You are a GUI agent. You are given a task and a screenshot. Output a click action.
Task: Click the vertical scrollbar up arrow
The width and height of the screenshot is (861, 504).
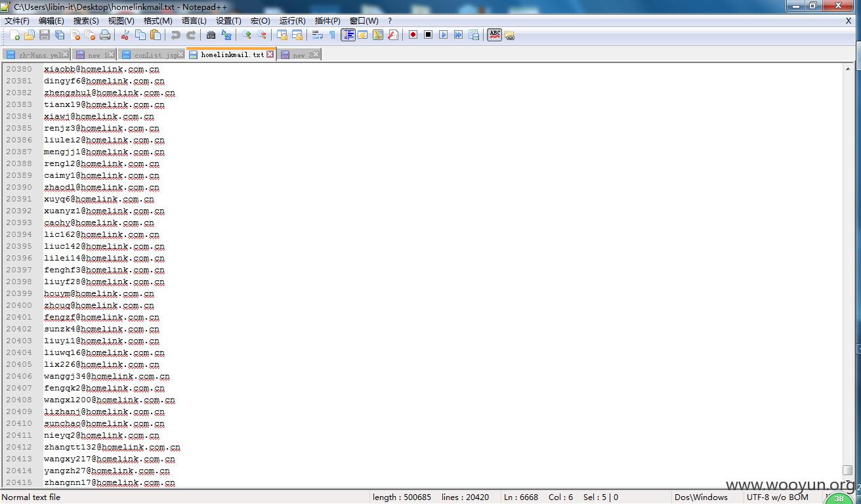[x=847, y=68]
